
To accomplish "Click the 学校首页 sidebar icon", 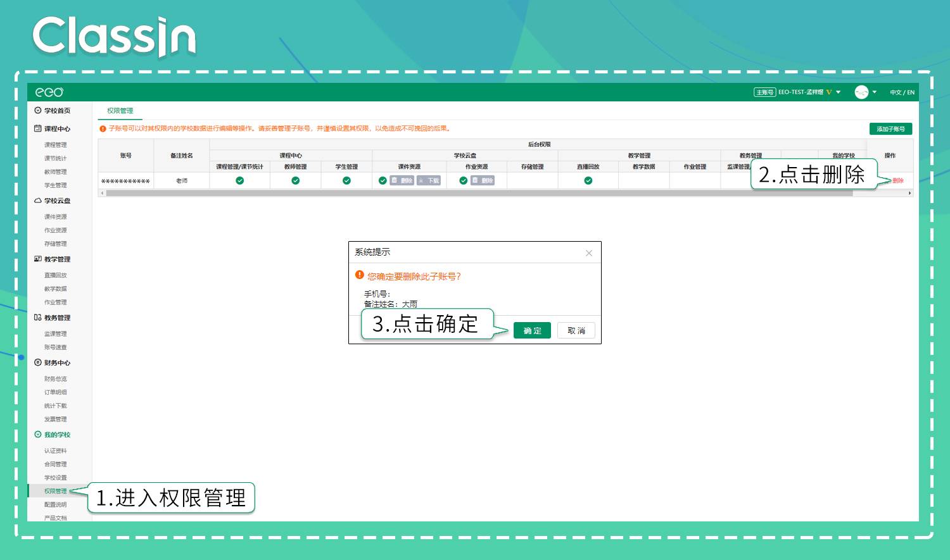I will click(x=38, y=110).
